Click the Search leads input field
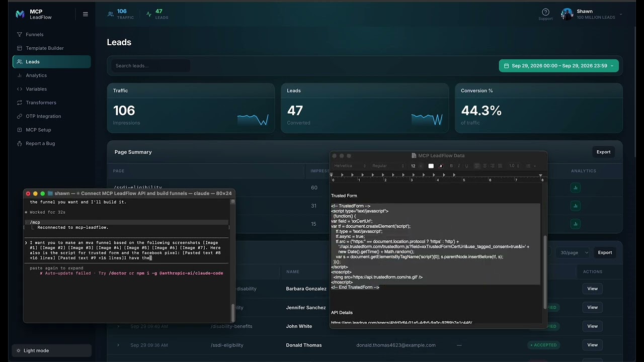The height and width of the screenshot is (362, 644). 150,66
